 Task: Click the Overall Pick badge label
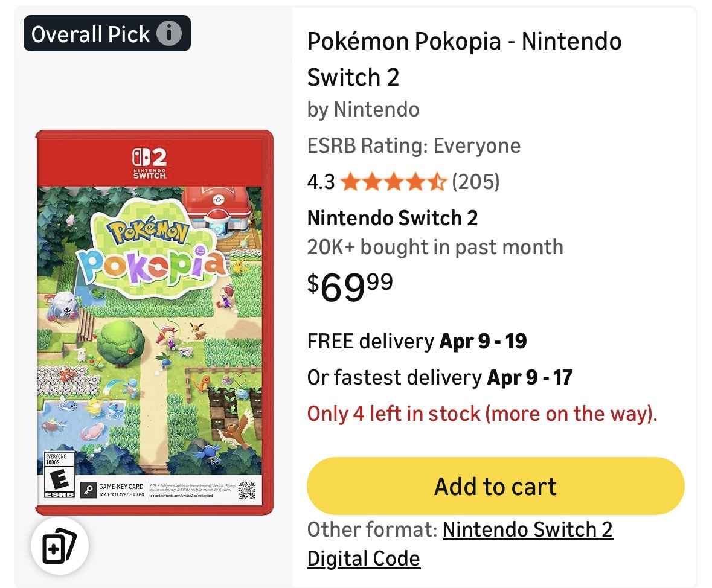pyautogui.click(x=91, y=34)
